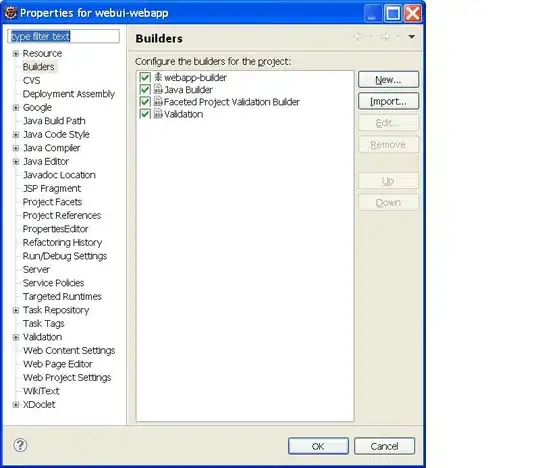Open Java Build Path page
This screenshot has width=540, height=468.
point(54,121)
